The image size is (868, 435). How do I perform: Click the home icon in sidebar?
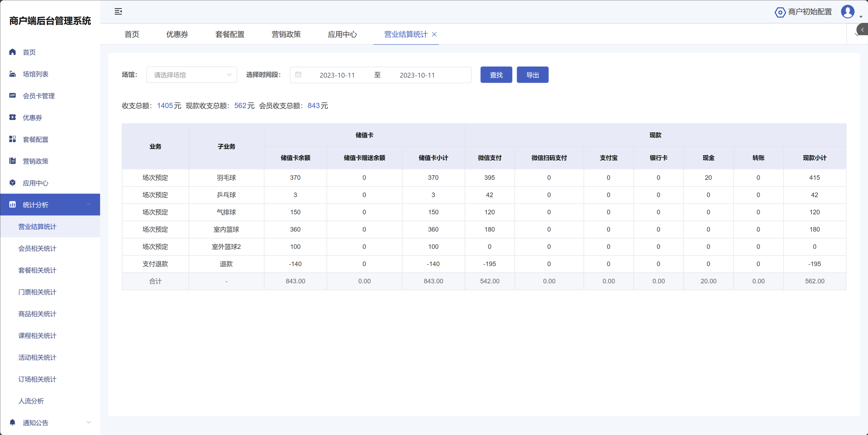click(13, 52)
